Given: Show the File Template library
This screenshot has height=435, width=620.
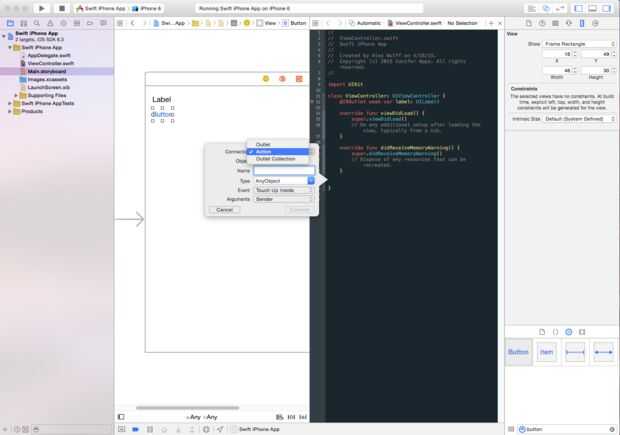Looking at the screenshot, I should pyautogui.click(x=542, y=332).
